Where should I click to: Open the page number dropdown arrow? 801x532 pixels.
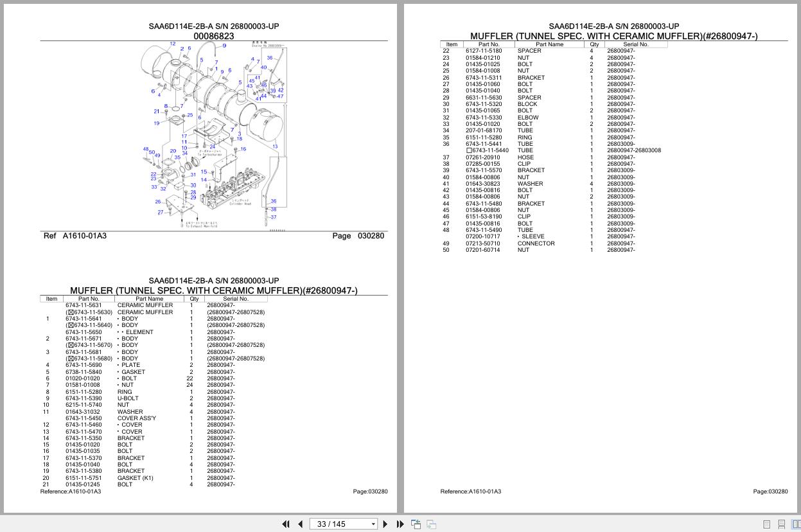coord(373,524)
